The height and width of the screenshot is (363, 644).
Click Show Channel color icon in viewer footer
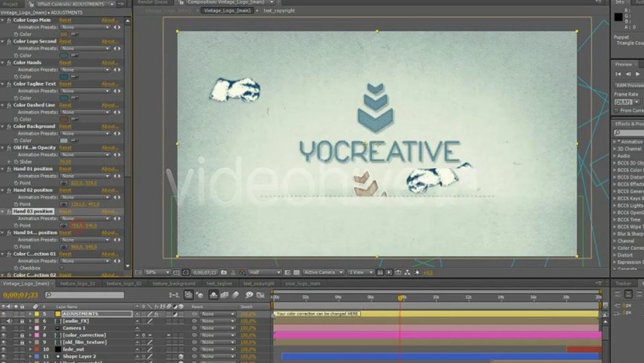[x=242, y=272]
